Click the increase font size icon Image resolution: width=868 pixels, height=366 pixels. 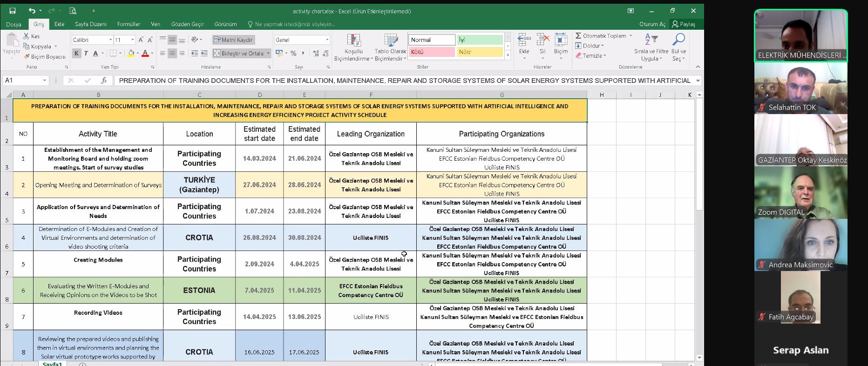tap(141, 40)
